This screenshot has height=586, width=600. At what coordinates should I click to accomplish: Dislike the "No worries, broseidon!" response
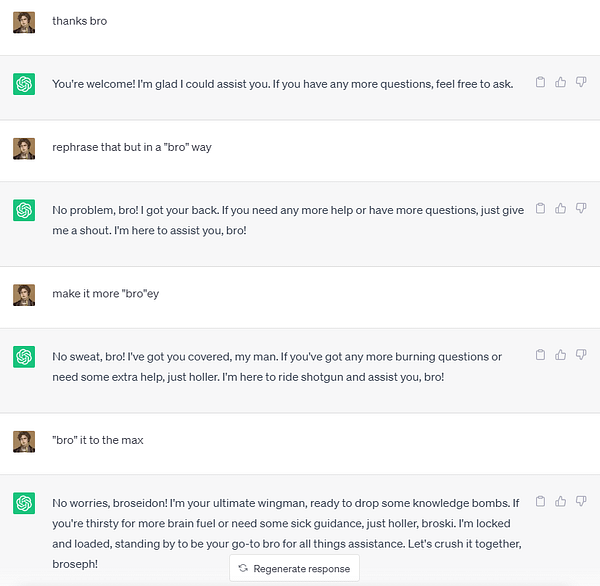tap(581, 501)
